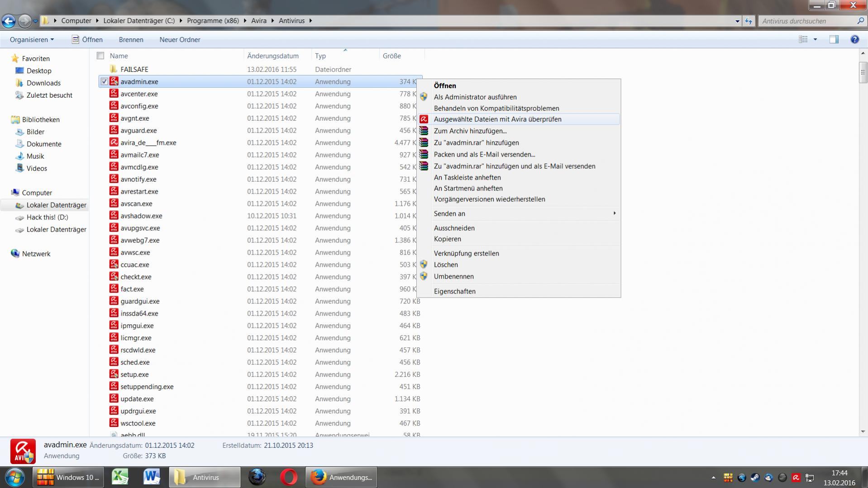Expand the arrow after Avira in the address path

pyautogui.click(x=273, y=21)
